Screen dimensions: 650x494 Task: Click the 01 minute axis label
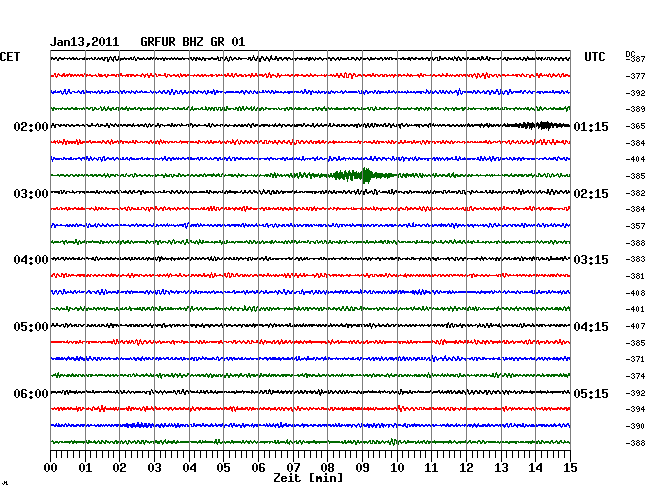85,468
